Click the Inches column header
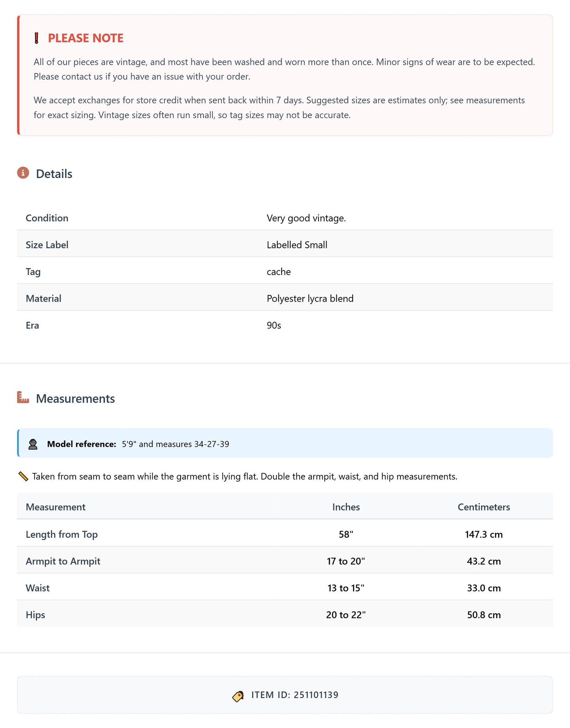Image resolution: width=570 pixels, height=728 pixels. click(346, 507)
